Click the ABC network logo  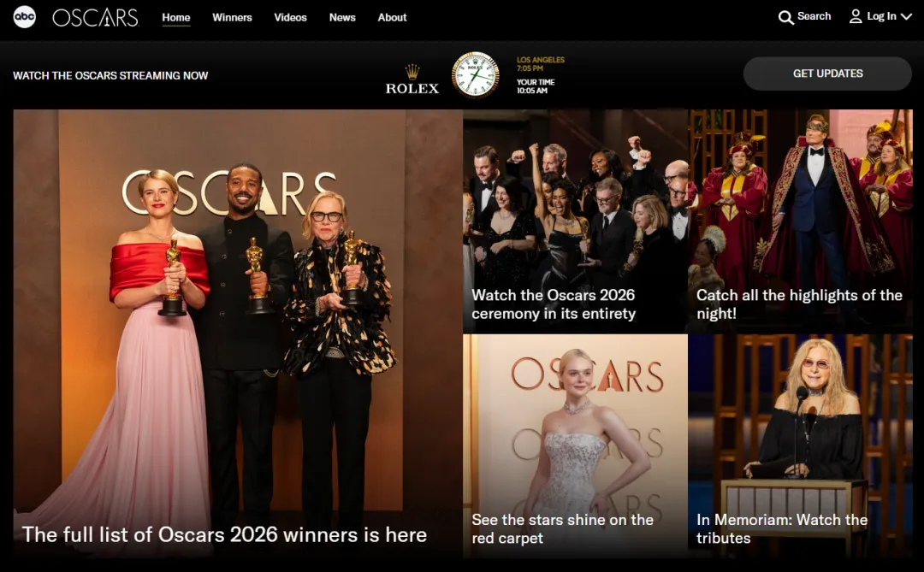pos(25,17)
